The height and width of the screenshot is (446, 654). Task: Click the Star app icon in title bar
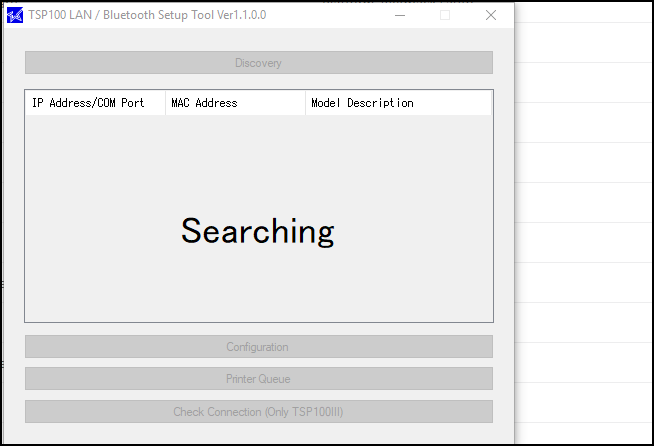click(15, 15)
